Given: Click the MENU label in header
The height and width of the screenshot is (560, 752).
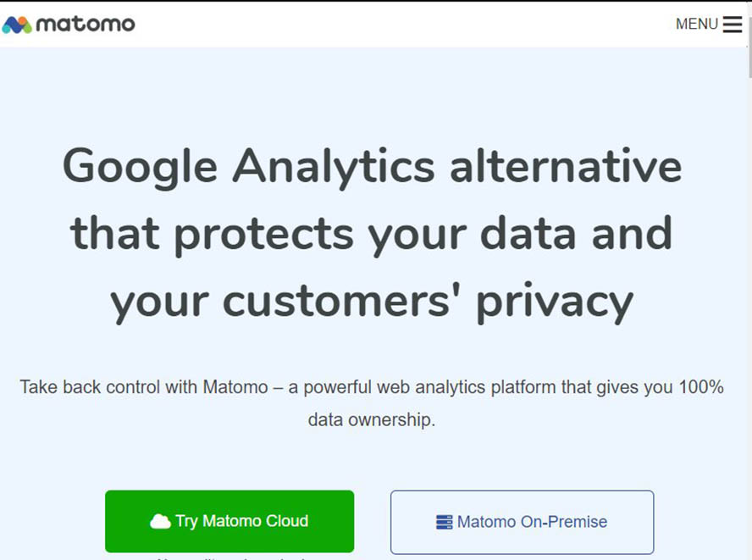Looking at the screenshot, I should click(x=696, y=25).
